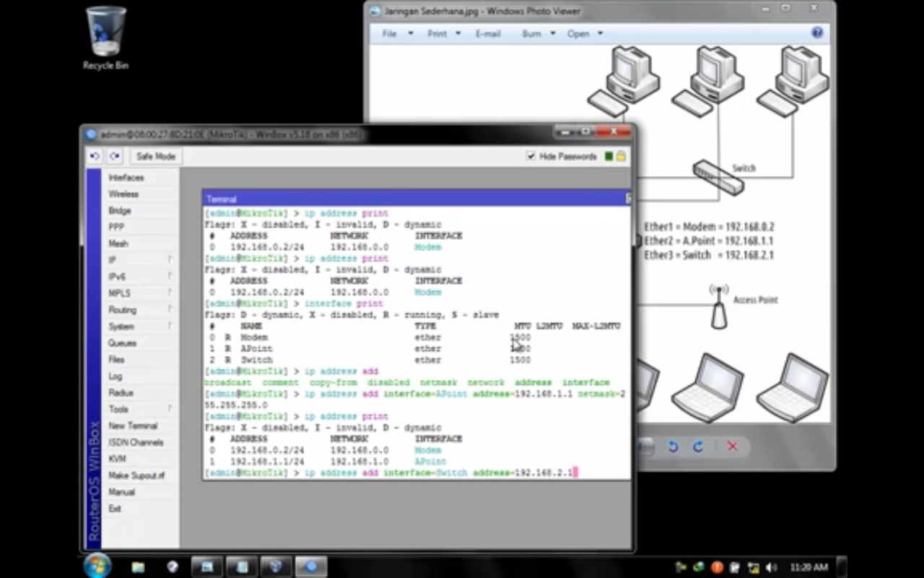Click '192.168.1.1/24' in the terminal output
Image resolution: width=924 pixels, height=578 pixels.
tap(267, 462)
